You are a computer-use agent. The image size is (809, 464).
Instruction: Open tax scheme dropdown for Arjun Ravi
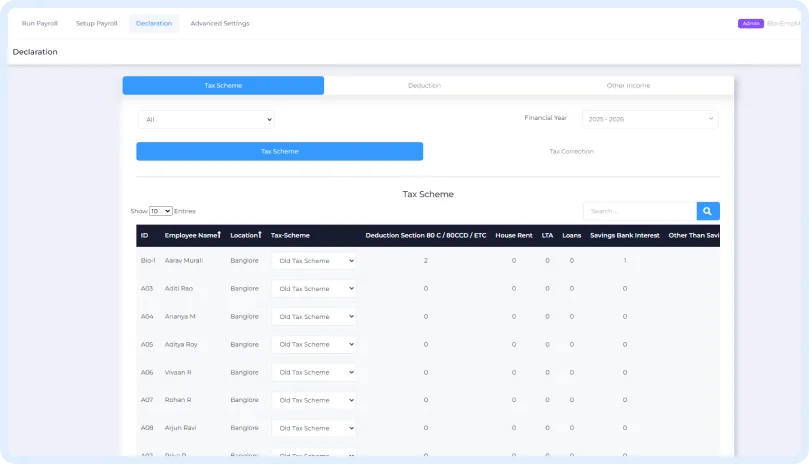tap(313, 428)
